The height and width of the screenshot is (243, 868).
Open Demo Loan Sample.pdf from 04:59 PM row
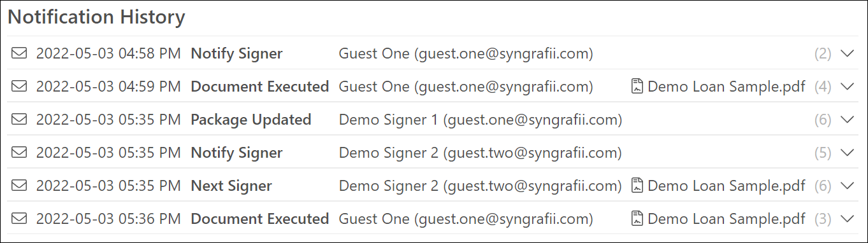pos(726,87)
